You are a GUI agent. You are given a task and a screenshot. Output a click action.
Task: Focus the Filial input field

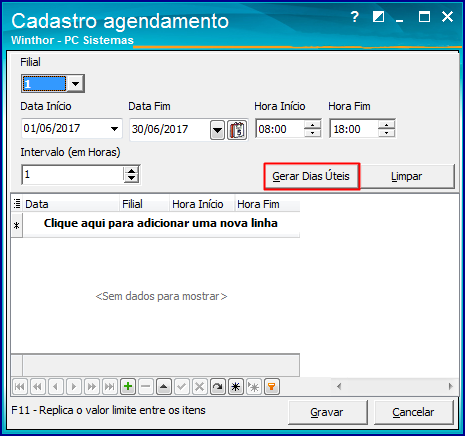click(x=44, y=83)
